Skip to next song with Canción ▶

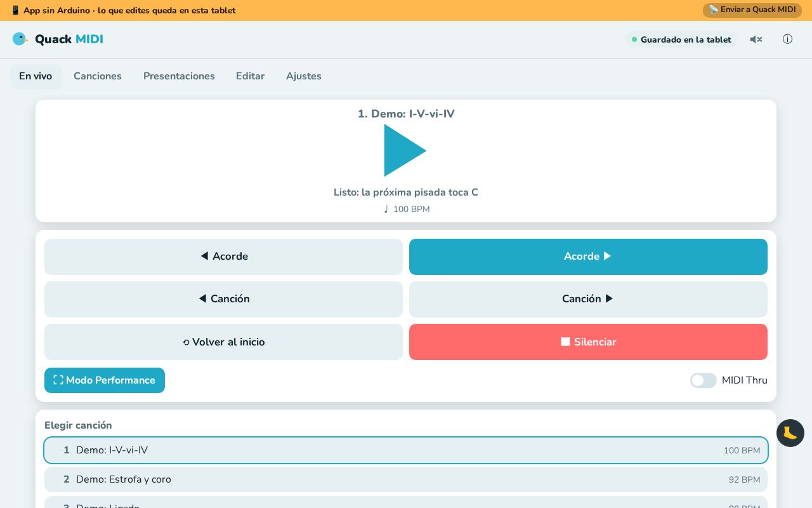[588, 299]
